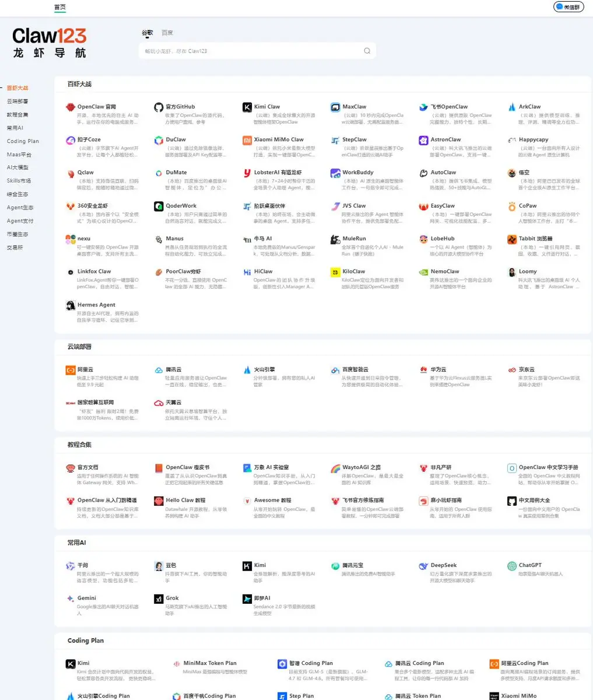
Task: Select Maas平台 in the sidebar
Action: [19, 155]
